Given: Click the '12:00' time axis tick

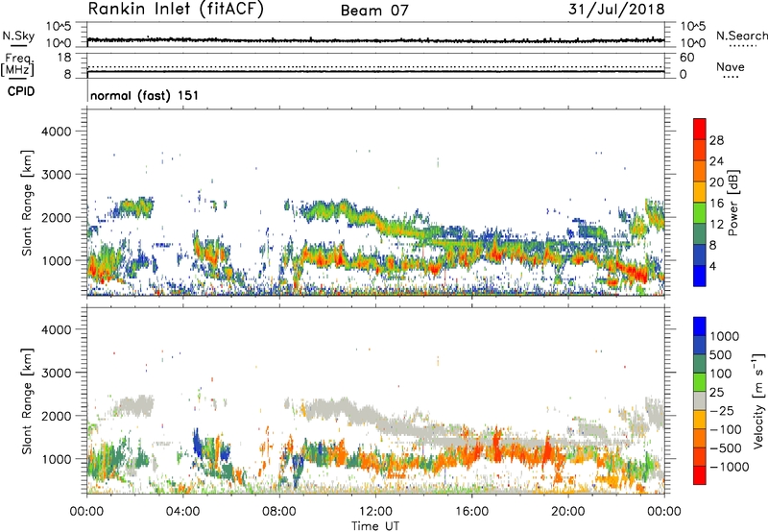Looking at the screenshot, I should coord(375,512).
